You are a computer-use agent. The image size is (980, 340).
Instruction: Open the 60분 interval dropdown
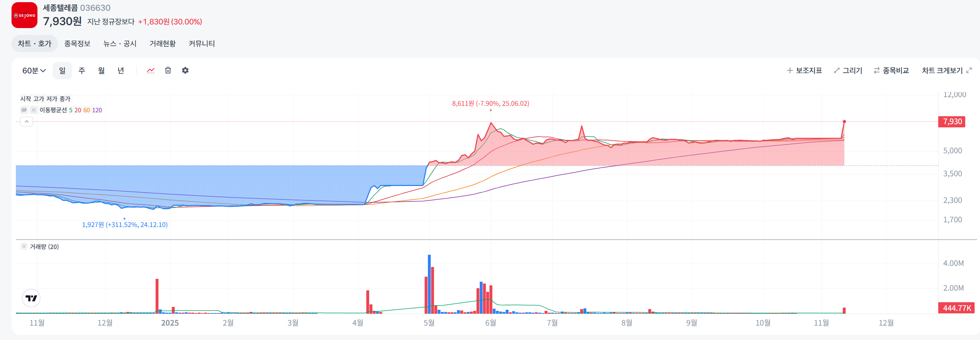coord(34,71)
